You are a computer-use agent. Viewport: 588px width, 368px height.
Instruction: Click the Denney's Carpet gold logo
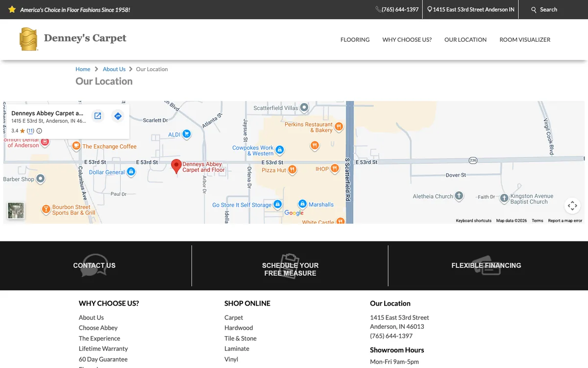[28, 39]
